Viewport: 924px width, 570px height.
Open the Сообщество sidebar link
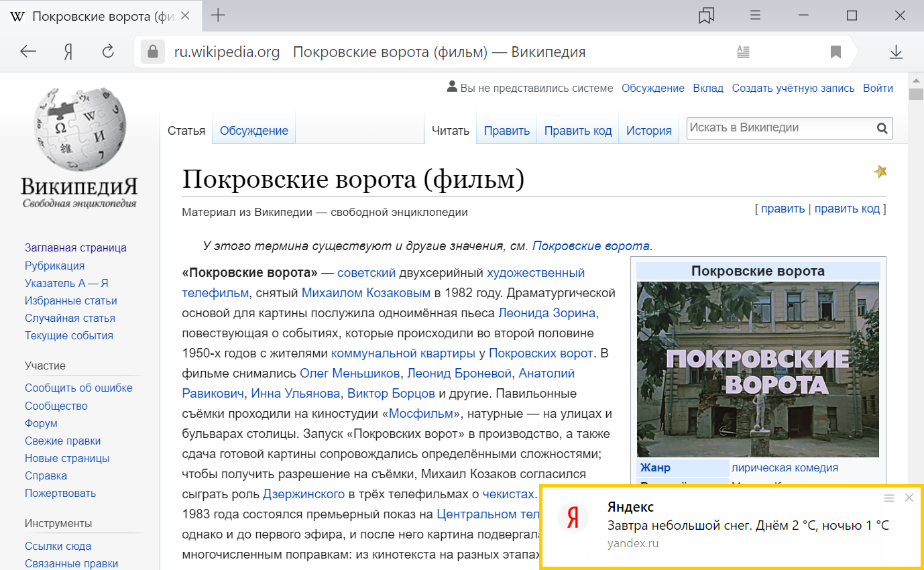click(x=56, y=406)
